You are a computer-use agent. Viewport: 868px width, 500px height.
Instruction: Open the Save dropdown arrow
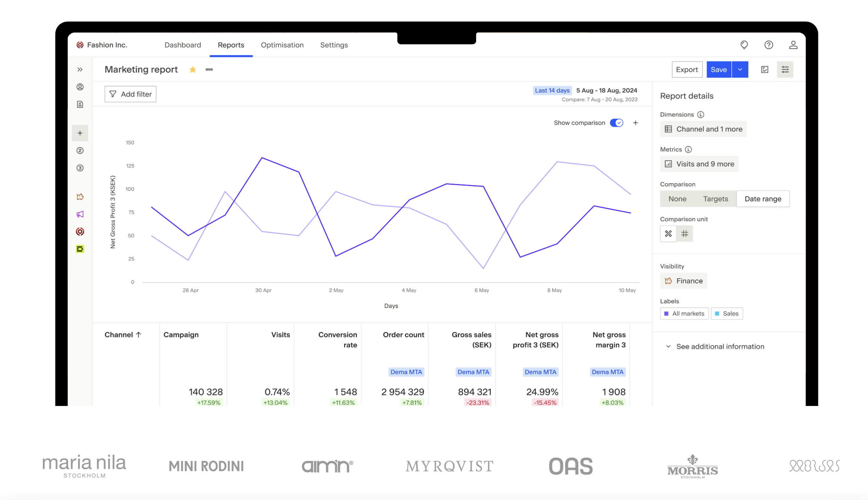(x=740, y=70)
